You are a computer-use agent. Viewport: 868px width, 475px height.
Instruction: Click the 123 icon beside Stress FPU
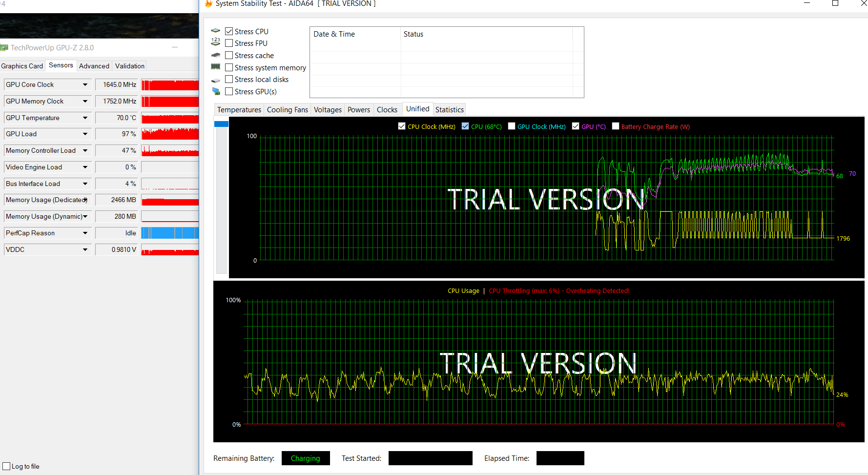216,42
